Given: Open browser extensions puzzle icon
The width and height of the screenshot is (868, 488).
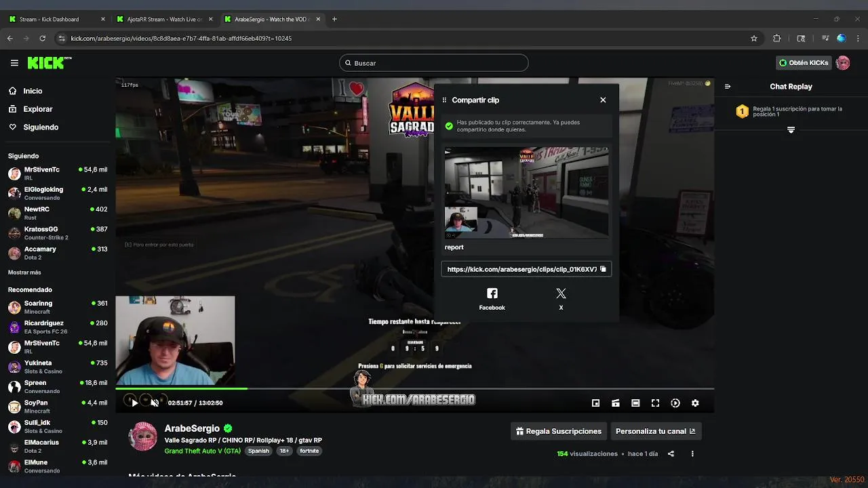Looking at the screenshot, I should coord(777,39).
